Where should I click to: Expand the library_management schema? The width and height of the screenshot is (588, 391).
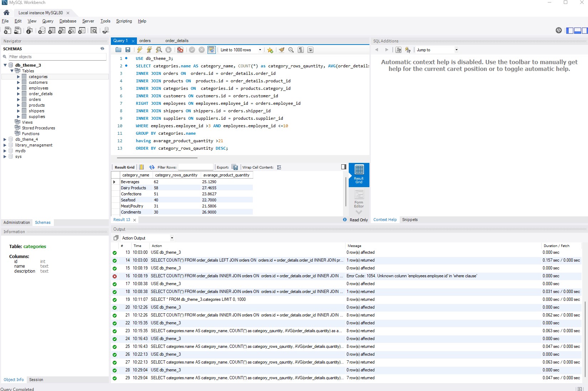pos(5,145)
